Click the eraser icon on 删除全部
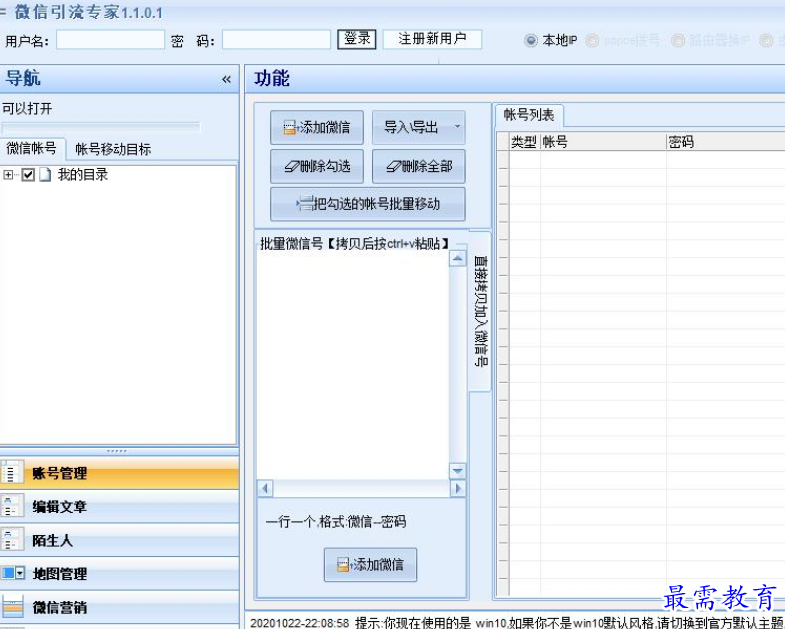 (x=394, y=166)
